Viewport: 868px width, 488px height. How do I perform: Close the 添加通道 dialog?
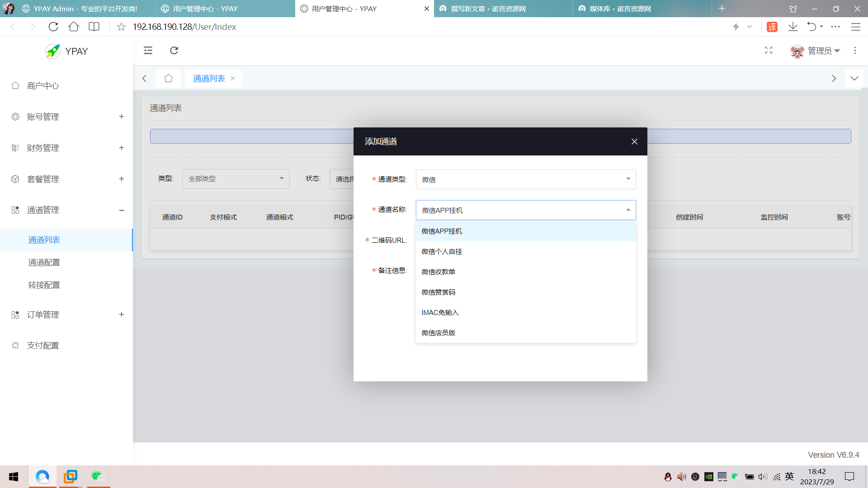[634, 141]
